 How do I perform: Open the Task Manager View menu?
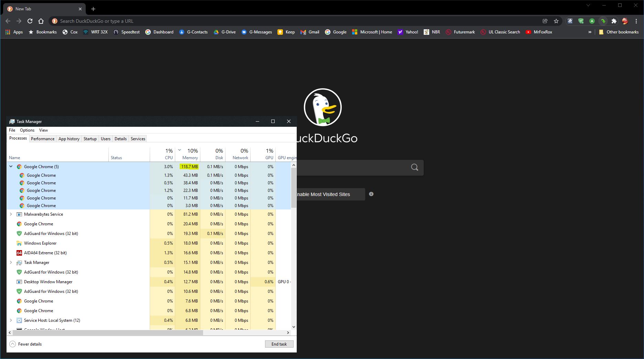(x=43, y=130)
